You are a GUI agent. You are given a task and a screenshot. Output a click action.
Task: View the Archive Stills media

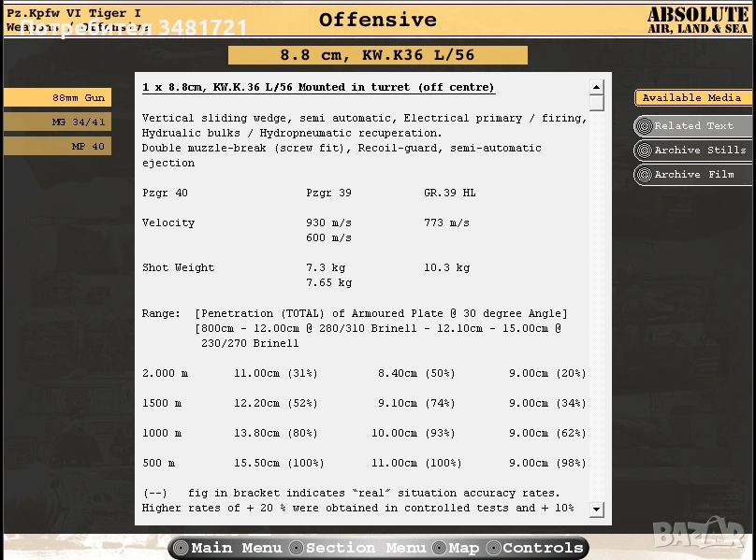[x=700, y=151]
